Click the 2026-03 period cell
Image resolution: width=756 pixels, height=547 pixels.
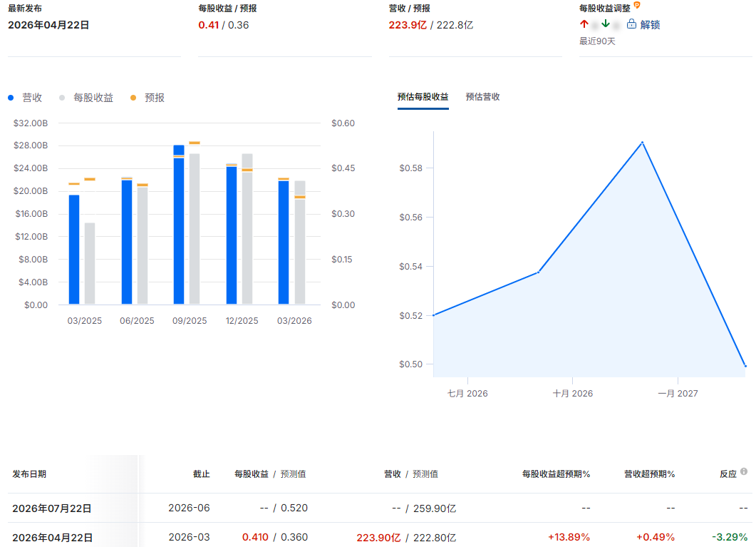point(189,537)
